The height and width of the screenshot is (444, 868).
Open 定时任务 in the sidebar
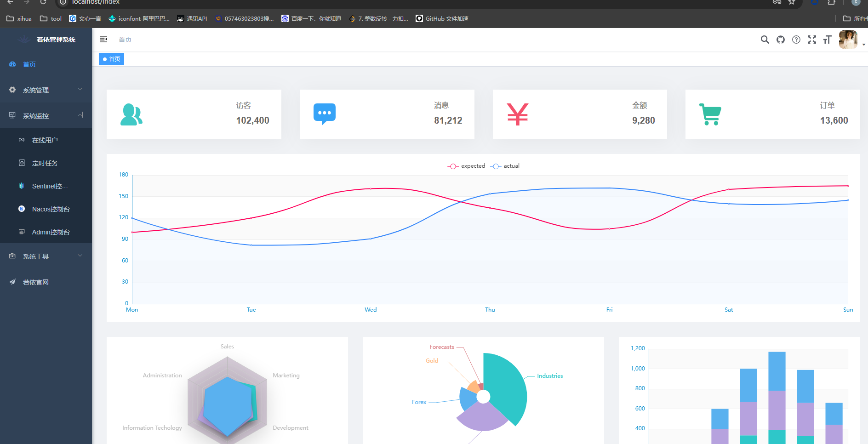tap(46, 163)
